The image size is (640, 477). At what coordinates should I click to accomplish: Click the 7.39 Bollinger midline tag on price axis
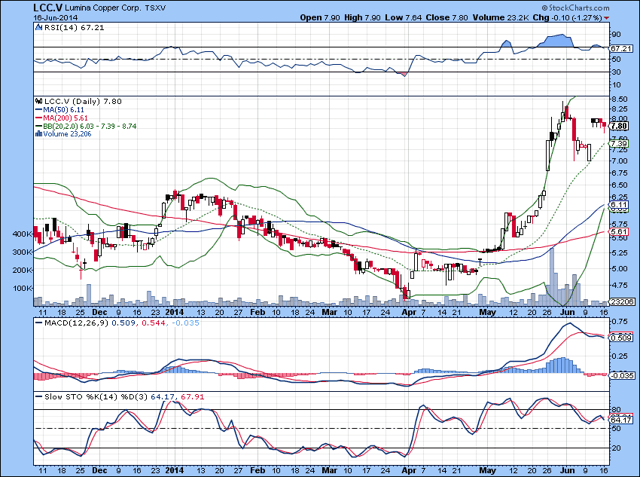click(619, 144)
